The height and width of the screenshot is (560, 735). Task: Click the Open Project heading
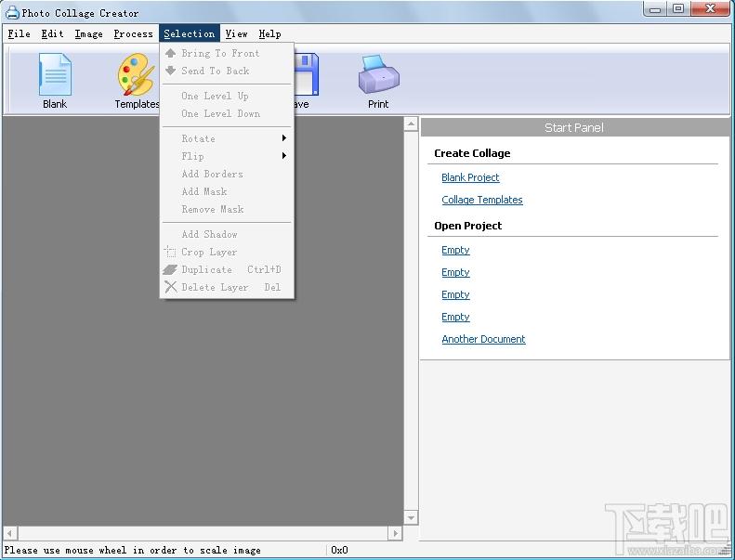pos(467,226)
